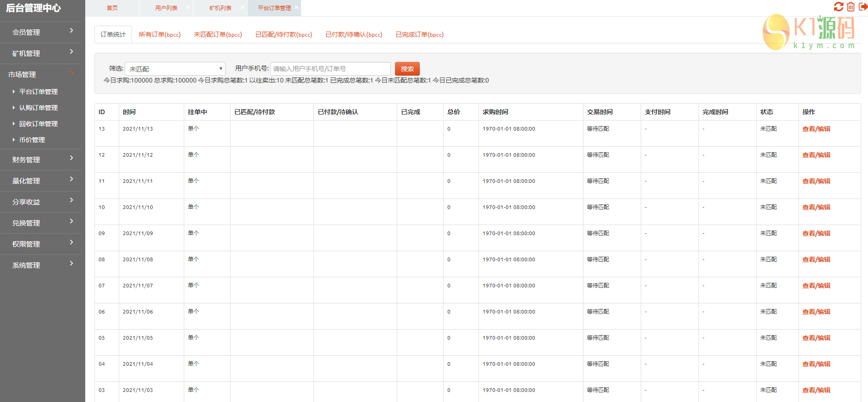Click the 未匹配 status in row 06
Viewport: 868px width, 402px height.
(769, 312)
